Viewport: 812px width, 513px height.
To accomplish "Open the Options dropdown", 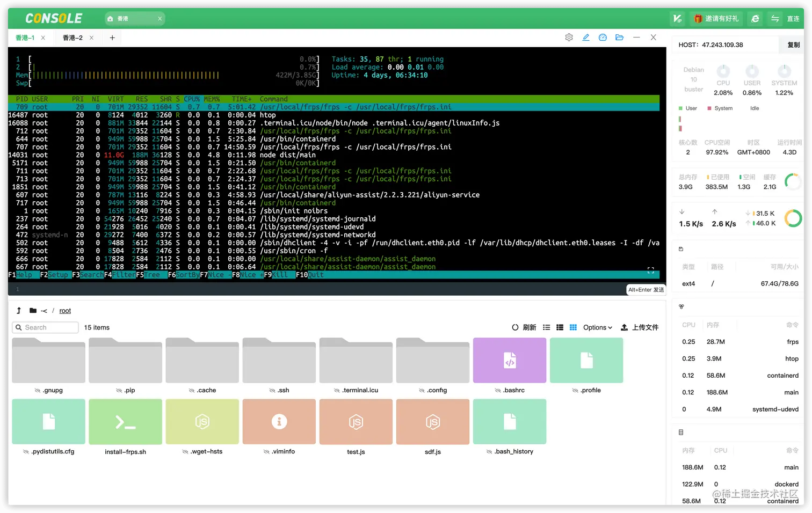I will (598, 327).
